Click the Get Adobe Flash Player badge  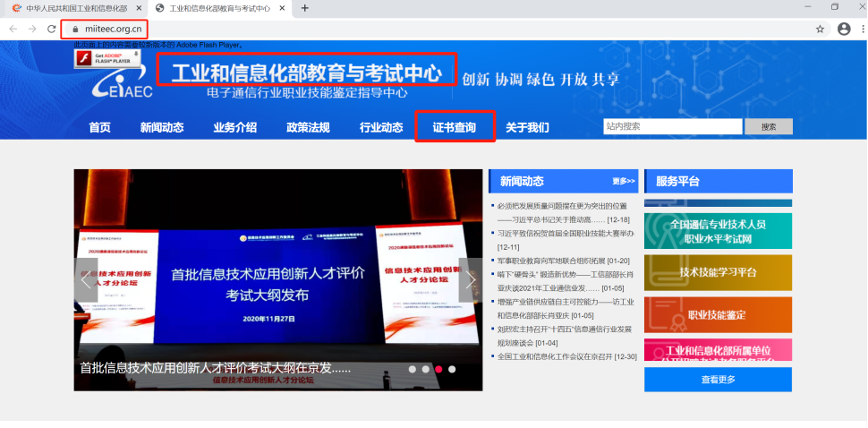107,58
